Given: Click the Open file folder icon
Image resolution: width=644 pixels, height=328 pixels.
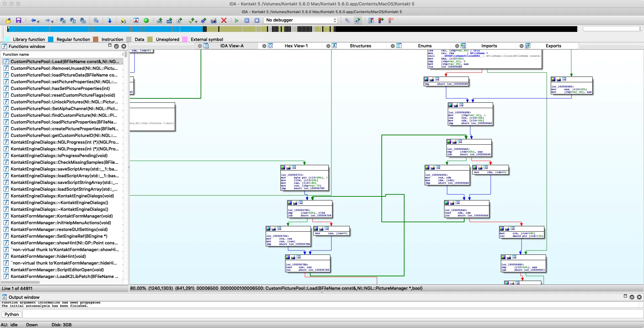Looking at the screenshot, I should pyautogui.click(x=8, y=20).
